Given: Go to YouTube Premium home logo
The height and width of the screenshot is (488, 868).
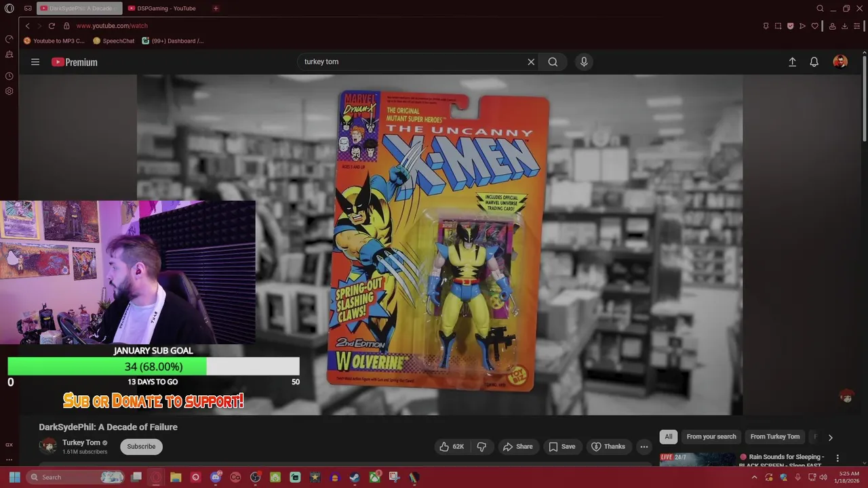Looking at the screenshot, I should pos(75,62).
